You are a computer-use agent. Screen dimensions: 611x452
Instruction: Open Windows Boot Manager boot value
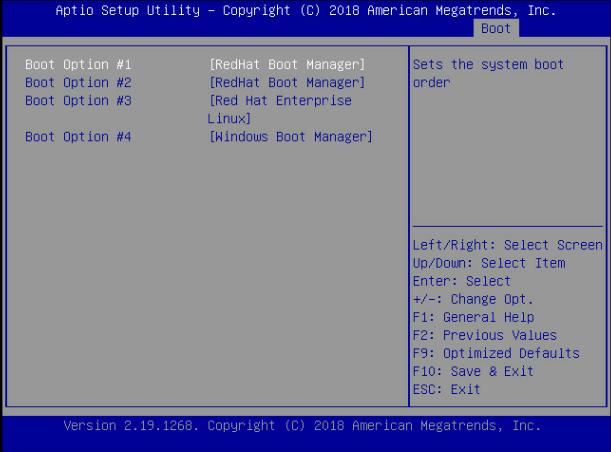coord(291,137)
